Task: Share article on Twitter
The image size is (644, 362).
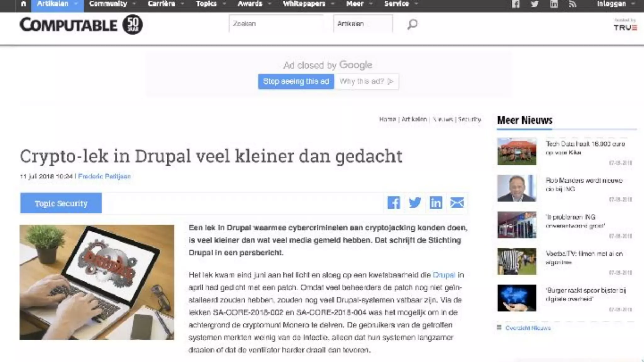Action: tap(415, 203)
